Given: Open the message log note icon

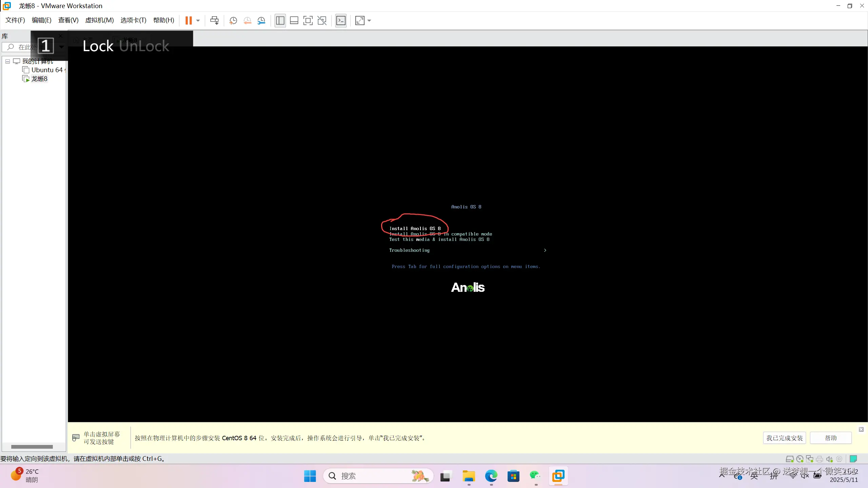Looking at the screenshot, I should tap(853, 459).
